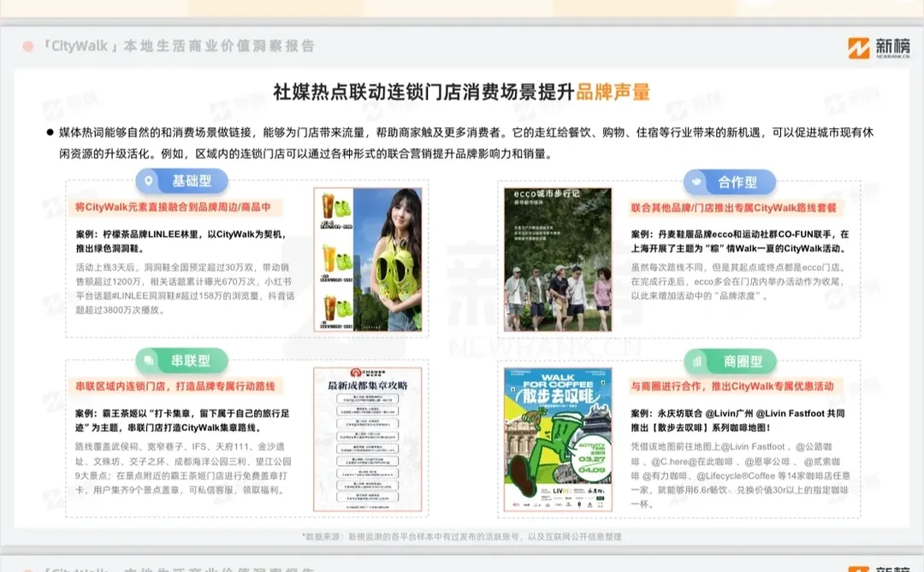Click the 案例 text about 霸王茶姬打卡集章
Viewport: 924px width, 572px height.
tap(182, 421)
